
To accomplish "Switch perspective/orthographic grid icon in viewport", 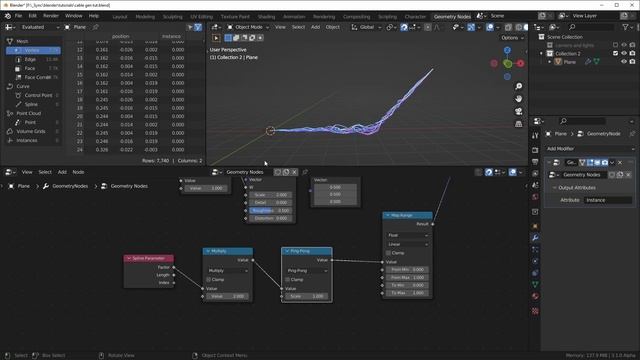I will click(518, 124).
